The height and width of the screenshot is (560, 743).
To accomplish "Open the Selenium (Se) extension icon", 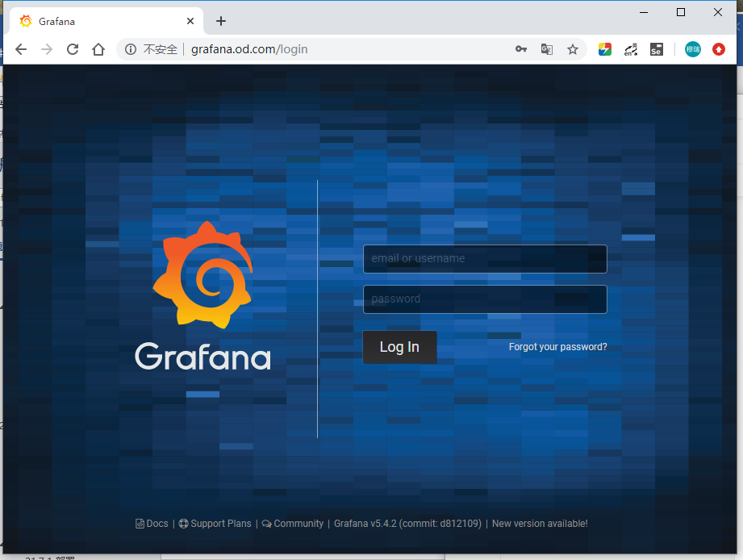I will (657, 49).
